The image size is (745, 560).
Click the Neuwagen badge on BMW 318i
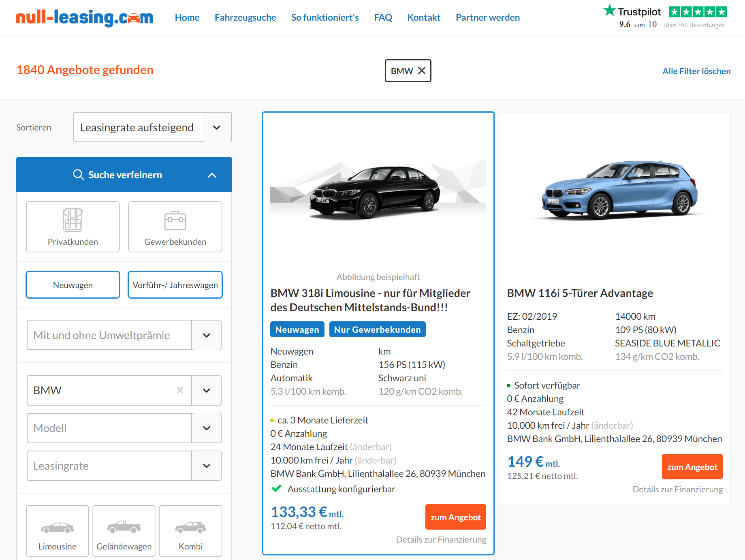click(x=297, y=329)
